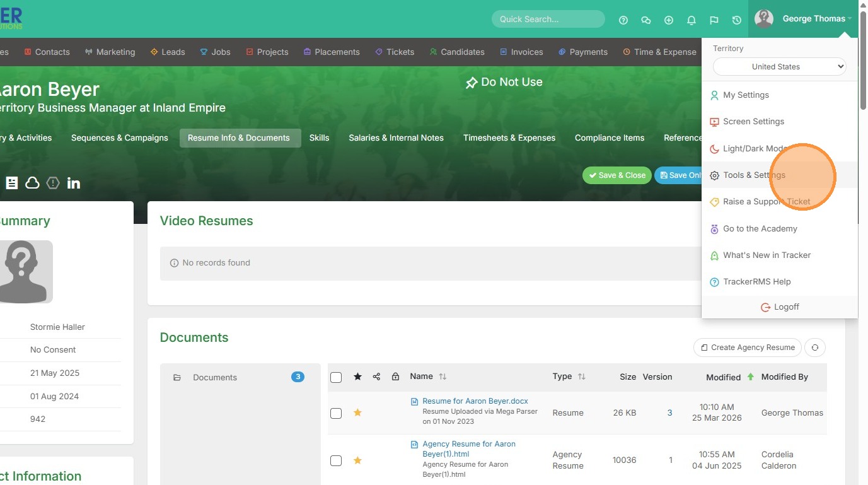Image resolution: width=868 pixels, height=485 pixels.
Task: Open the Territory United States dropdown
Action: click(x=779, y=66)
